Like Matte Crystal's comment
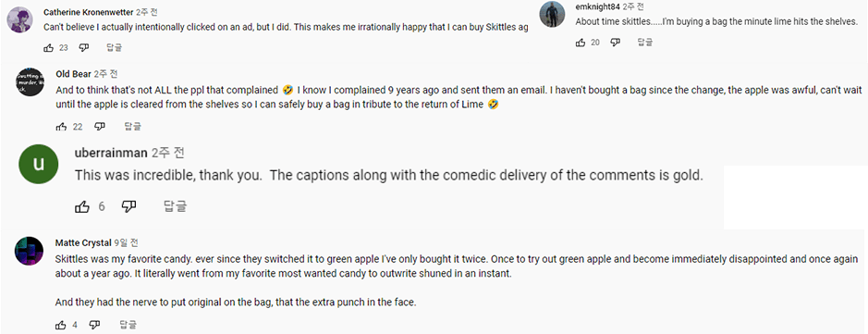Viewport: 868px width, 334px height. coord(61,325)
